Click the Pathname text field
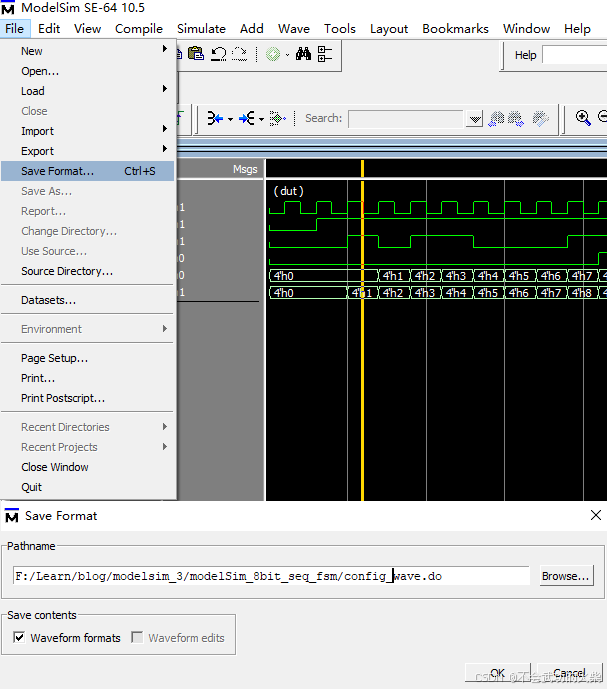 coord(271,576)
